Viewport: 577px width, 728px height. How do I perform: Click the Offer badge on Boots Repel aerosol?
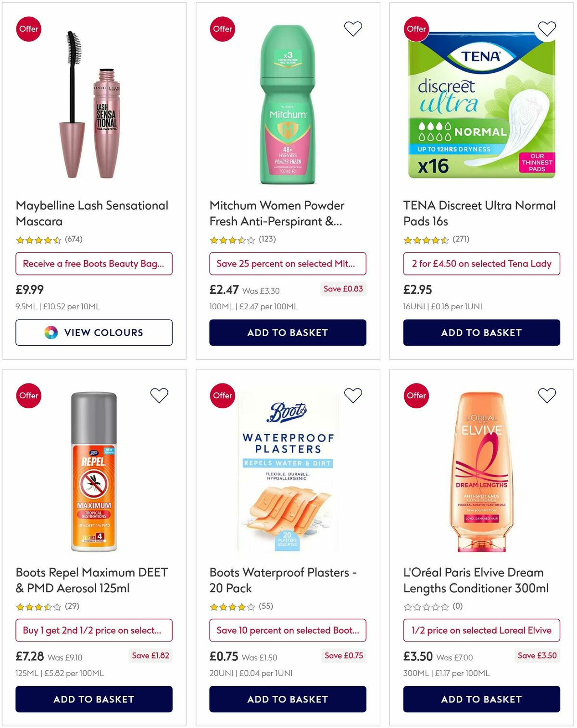(29, 396)
